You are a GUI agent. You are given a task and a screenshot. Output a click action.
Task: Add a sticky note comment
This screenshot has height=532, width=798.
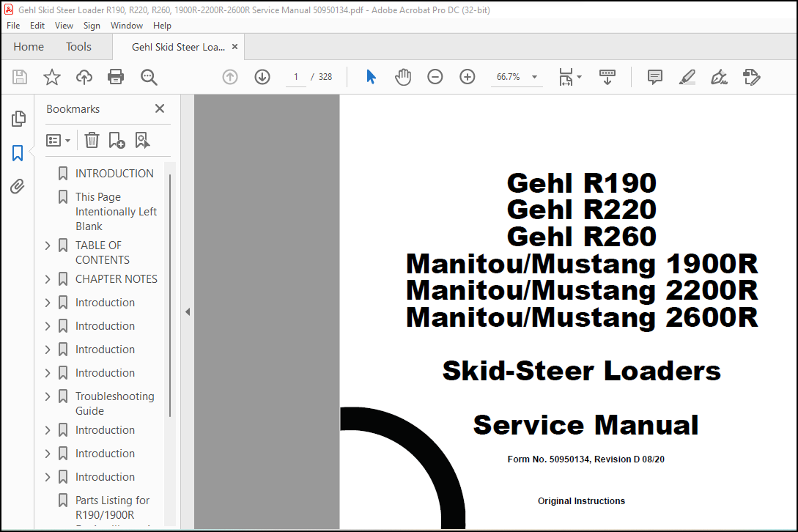(654, 77)
